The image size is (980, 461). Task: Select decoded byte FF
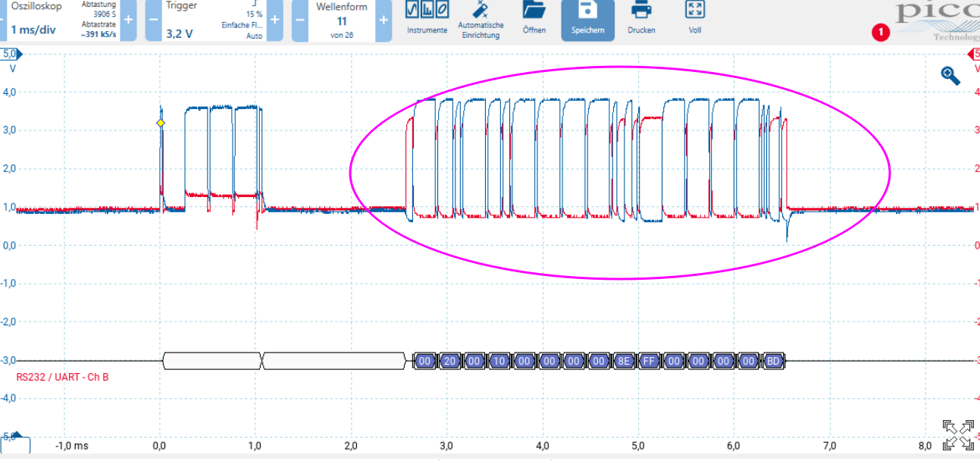point(649,361)
